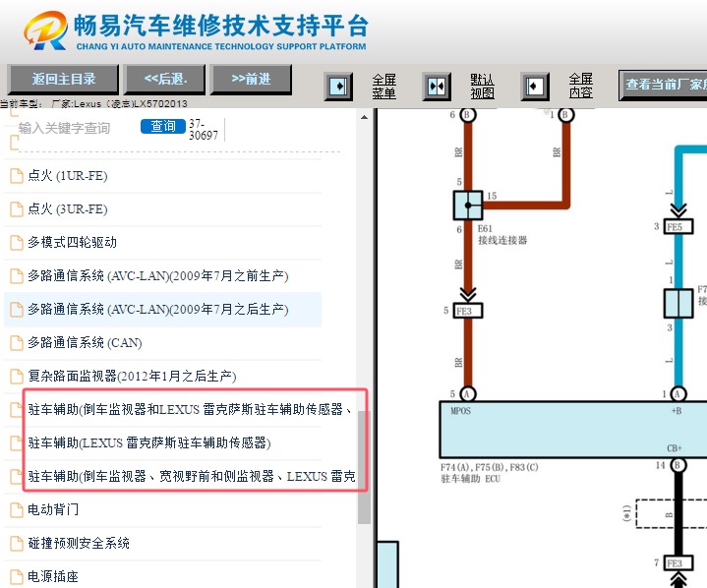This screenshot has height=588, width=707.
Task: Click the menu list scrollbar thumb
Action: click(x=364, y=467)
